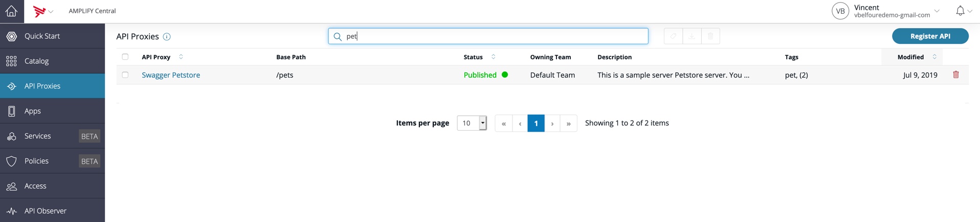Open the Swagger Petstore proxy link
Screen dimensions: 980x222
pos(171,75)
